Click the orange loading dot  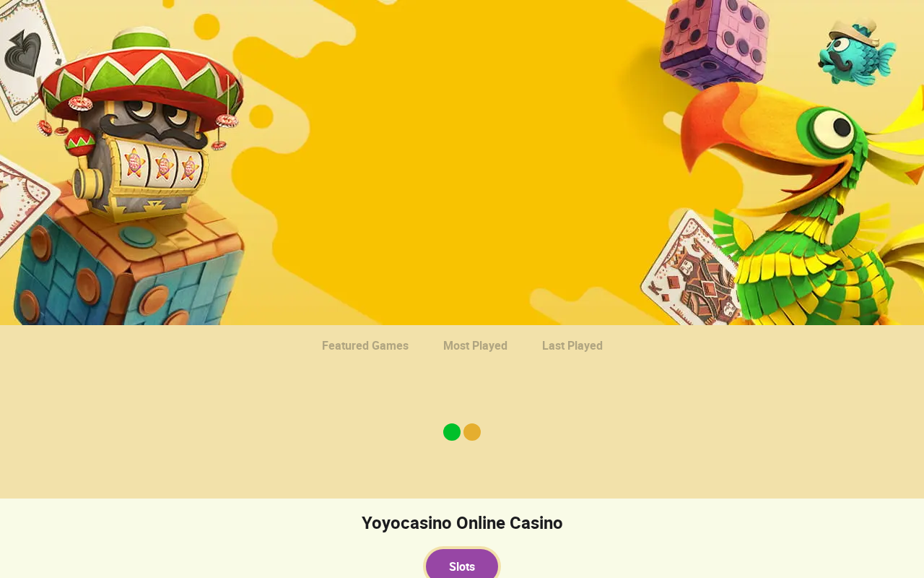point(472,432)
